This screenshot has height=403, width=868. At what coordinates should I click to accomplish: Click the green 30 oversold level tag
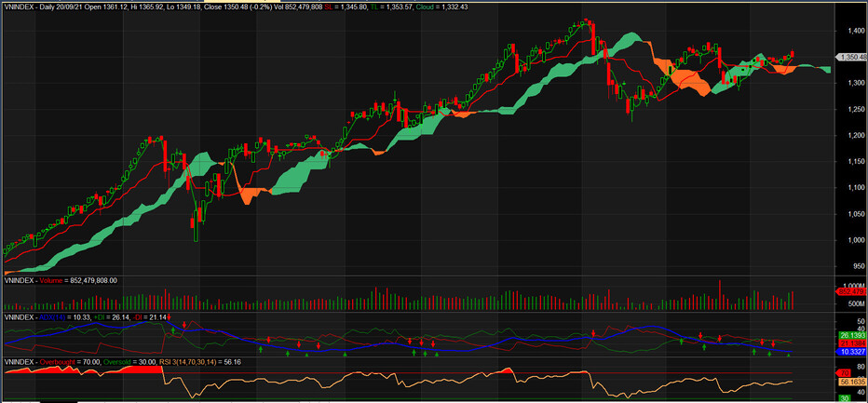coord(846,398)
